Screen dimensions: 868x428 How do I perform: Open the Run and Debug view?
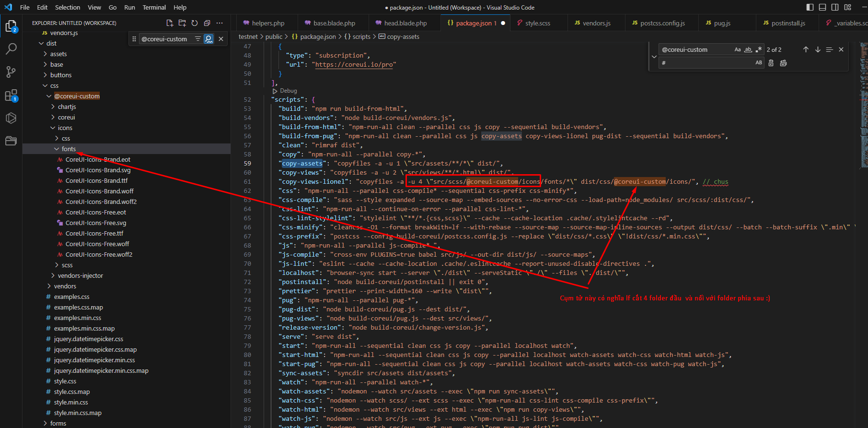11,118
